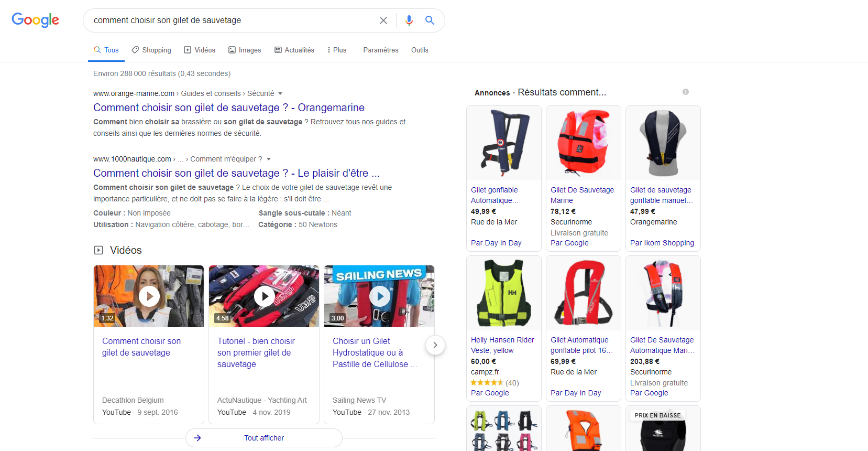
Task: Open video title Comment choisir son gilet
Action: [141, 347]
